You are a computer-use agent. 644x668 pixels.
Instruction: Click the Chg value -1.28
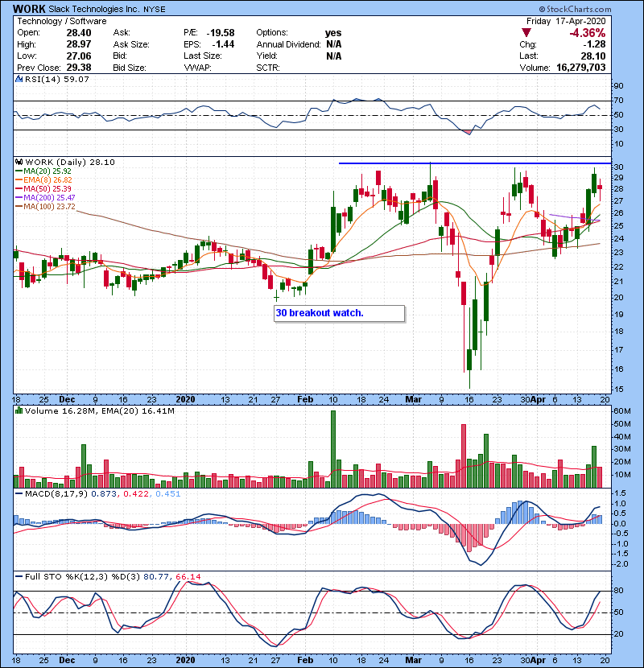(x=594, y=44)
